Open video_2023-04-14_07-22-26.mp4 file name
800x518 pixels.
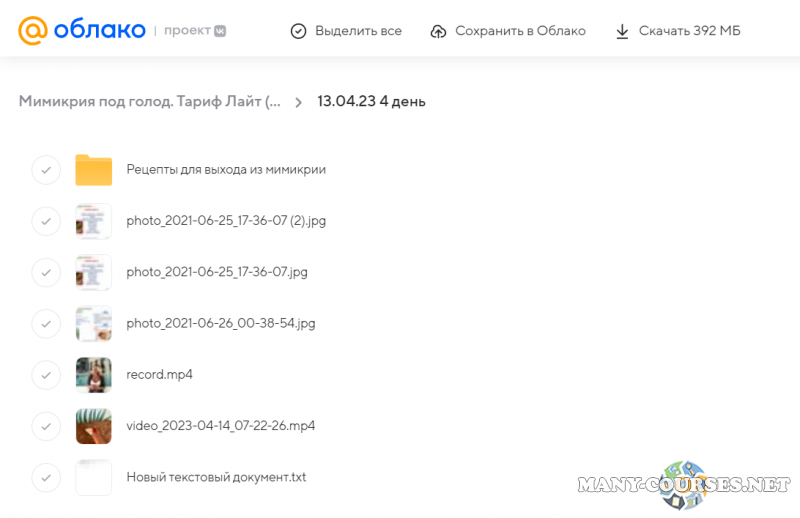tap(220, 426)
